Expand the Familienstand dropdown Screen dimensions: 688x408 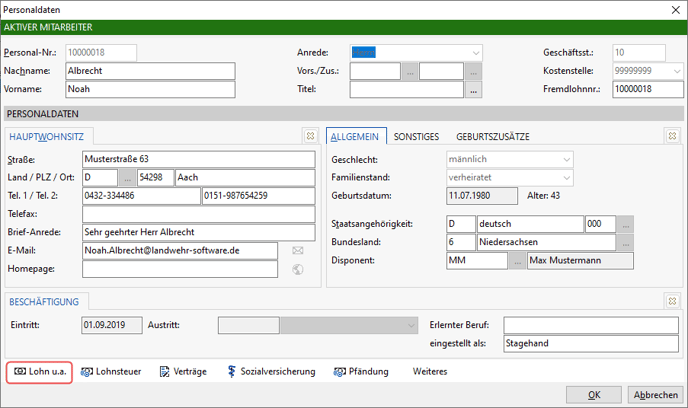pos(566,178)
